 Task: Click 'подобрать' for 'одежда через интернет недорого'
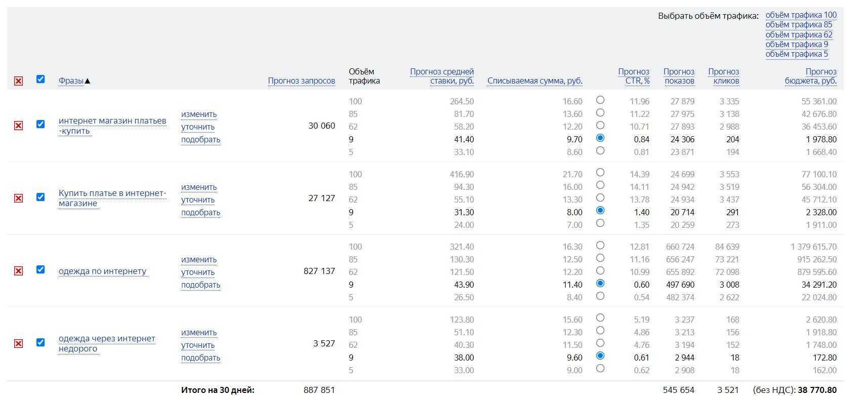pyautogui.click(x=200, y=358)
